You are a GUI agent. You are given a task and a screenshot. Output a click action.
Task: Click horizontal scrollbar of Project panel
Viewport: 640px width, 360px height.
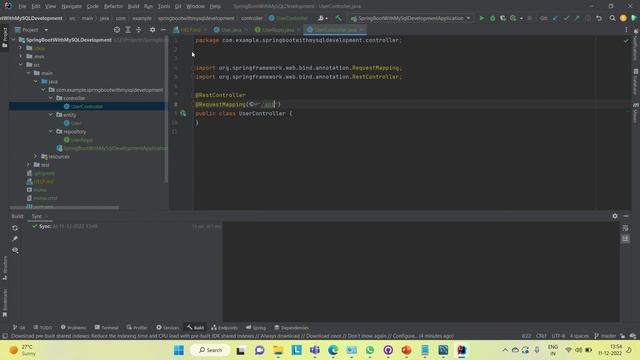tap(65, 207)
